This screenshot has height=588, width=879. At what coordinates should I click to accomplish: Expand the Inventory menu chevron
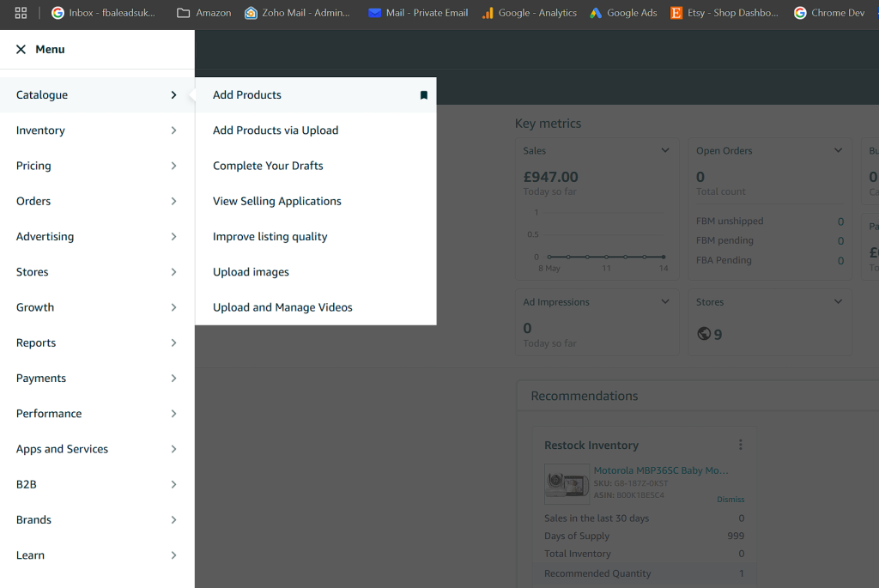tap(173, 130)
